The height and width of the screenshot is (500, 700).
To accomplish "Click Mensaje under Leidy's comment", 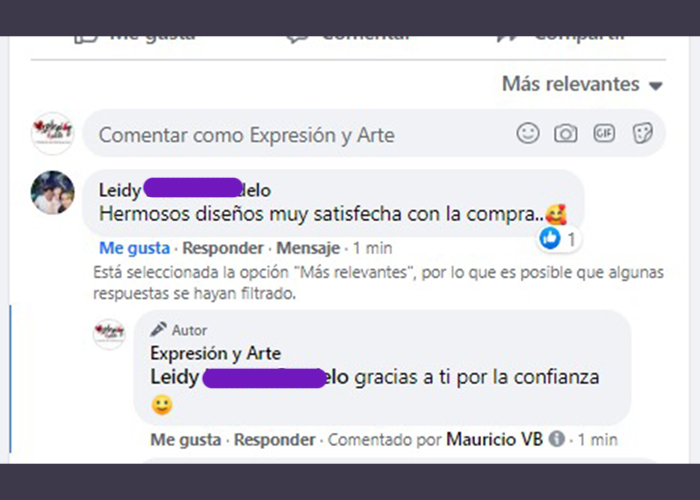I will (308, 248).
